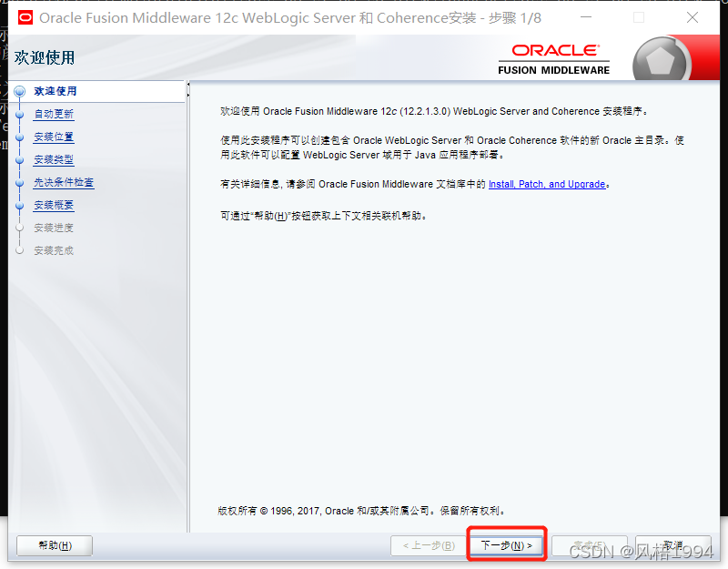
Task: Minimize the installer window
Action: (x=586, y=17)
